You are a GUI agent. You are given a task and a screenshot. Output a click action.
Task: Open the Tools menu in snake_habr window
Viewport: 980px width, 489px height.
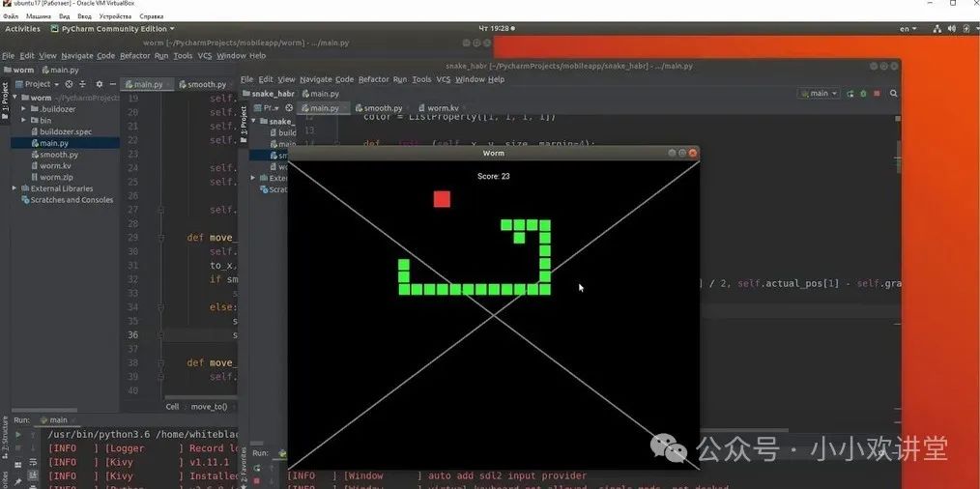422,79
